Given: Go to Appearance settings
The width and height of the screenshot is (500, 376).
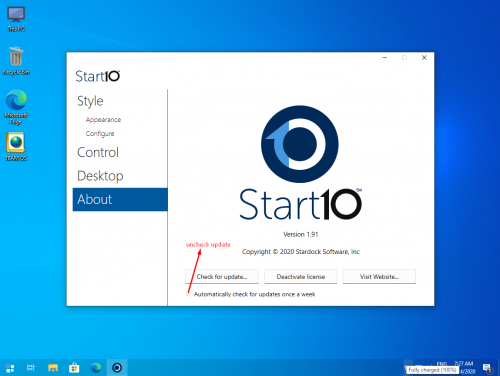Looking at the screenshot, I should (103, 120).
